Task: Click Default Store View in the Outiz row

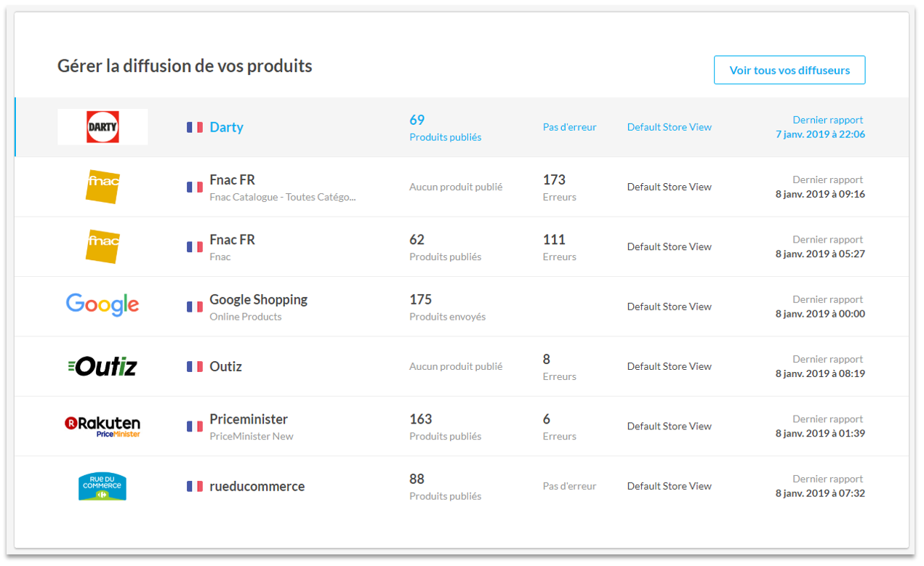Action: pyautogui.click(x=670, y=366)
